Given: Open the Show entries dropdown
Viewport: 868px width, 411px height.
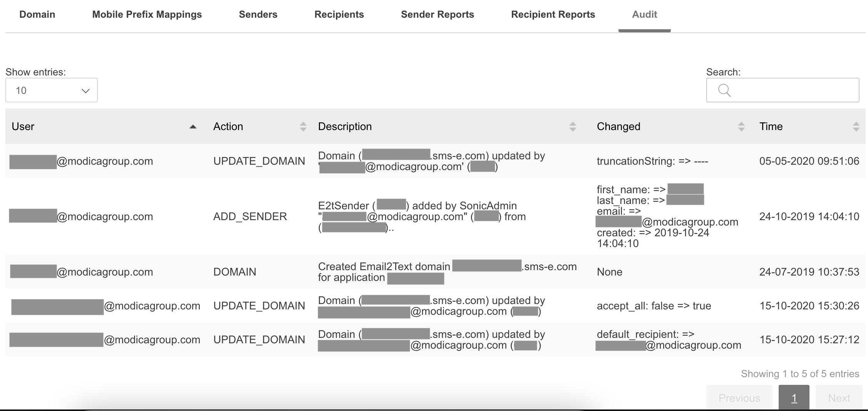Looking at the screenshot, I should click(51, 90).
